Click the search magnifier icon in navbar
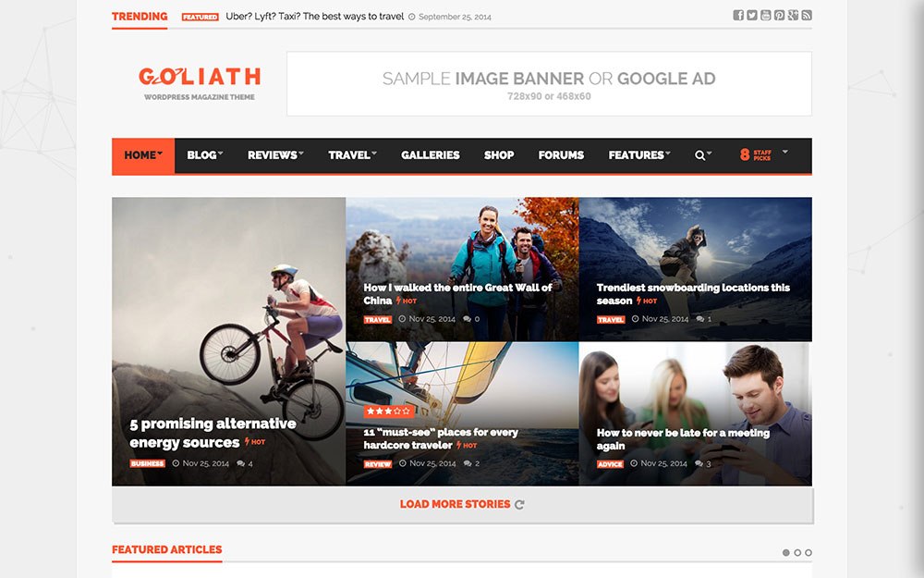 pyautogui.click(x=699, y=155)
